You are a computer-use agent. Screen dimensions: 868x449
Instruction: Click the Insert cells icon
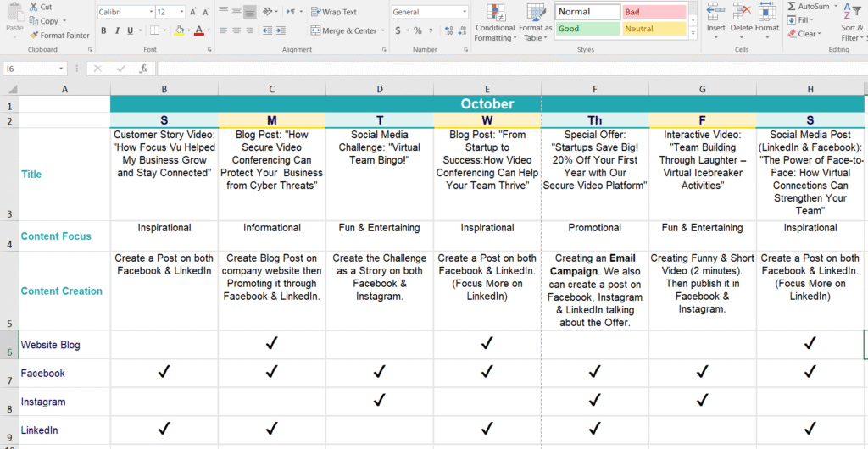(x=715, y=11)
